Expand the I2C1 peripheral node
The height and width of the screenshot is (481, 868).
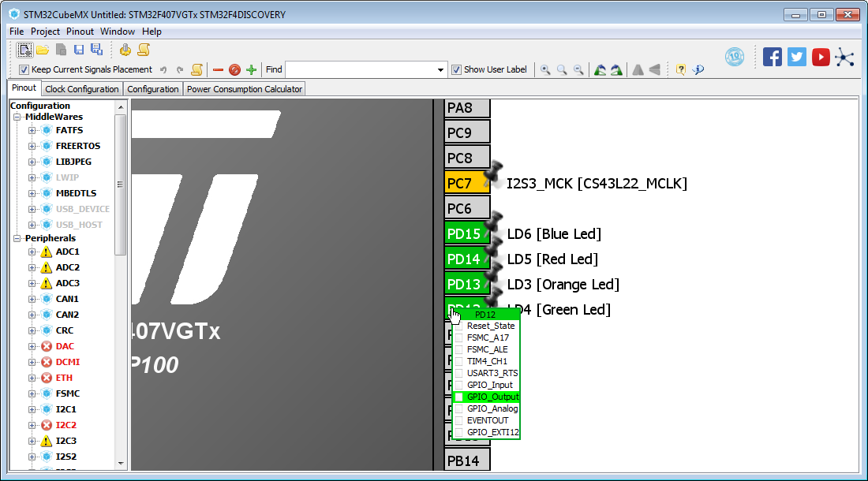coord(32,410)
